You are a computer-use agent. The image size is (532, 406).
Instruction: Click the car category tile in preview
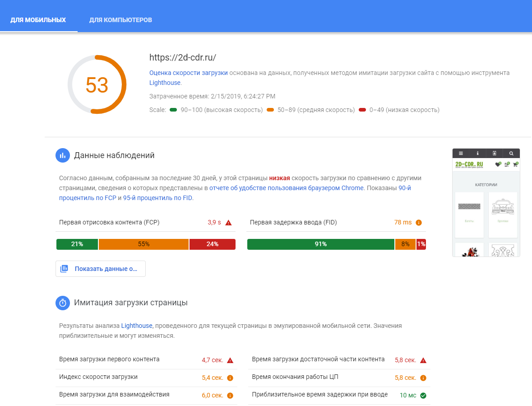(503, 215)
